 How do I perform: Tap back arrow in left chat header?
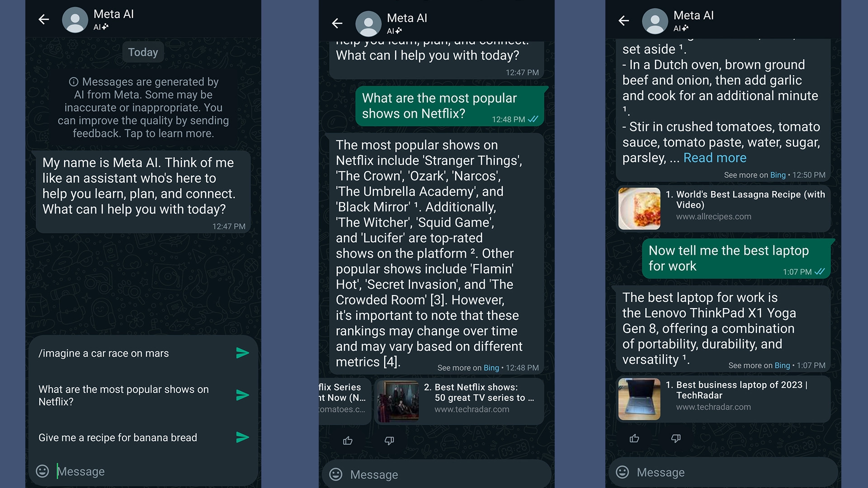(x=44, y=19)
